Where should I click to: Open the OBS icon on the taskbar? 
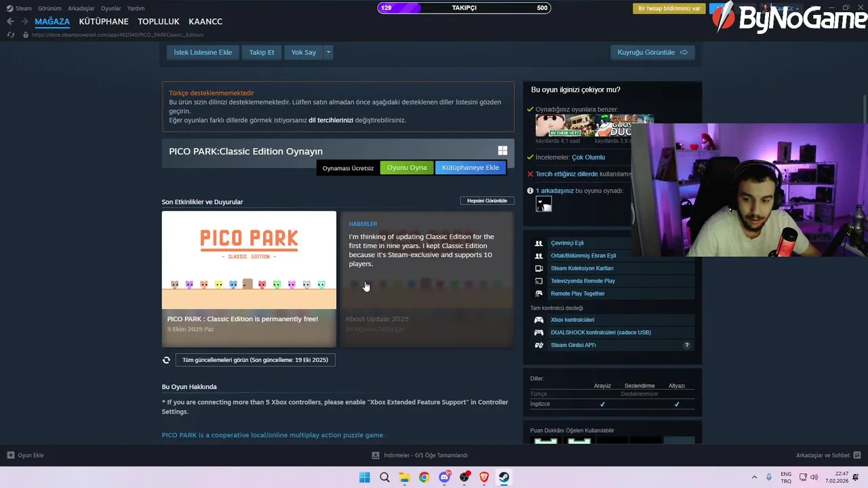pyautogui.click(x=465, y=477)
